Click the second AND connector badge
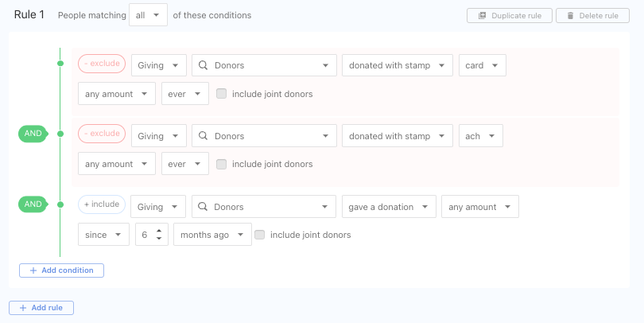 33,204
